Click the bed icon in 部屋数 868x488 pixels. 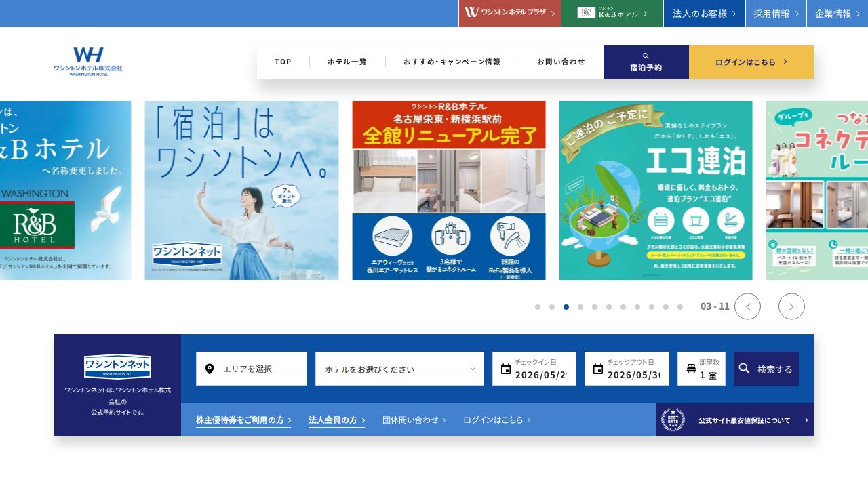691,369
